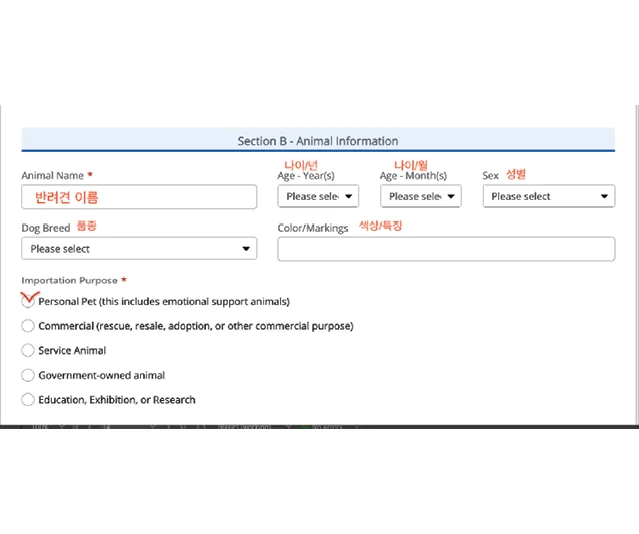Screen dimensions: 639x534
Task: Click the Animal Name text field
Action: (139, 197)
